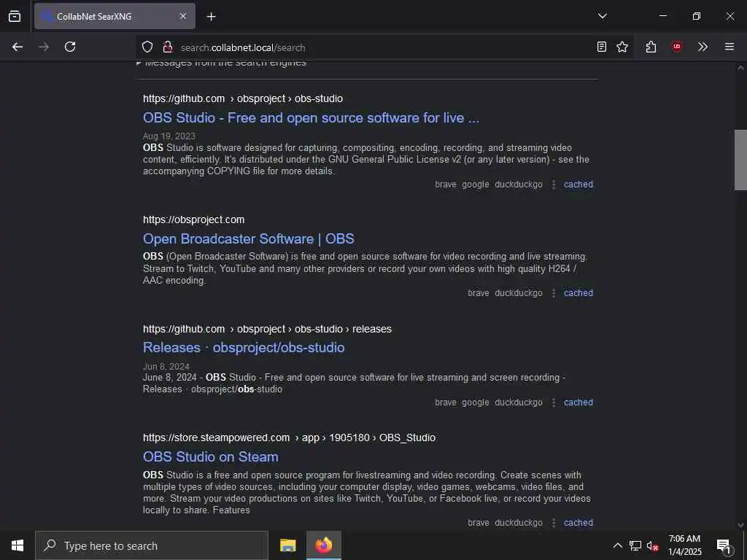The width and height of the screenshot is (747, 560).
Task: Open the notification center icon
Action: point(724,545)
